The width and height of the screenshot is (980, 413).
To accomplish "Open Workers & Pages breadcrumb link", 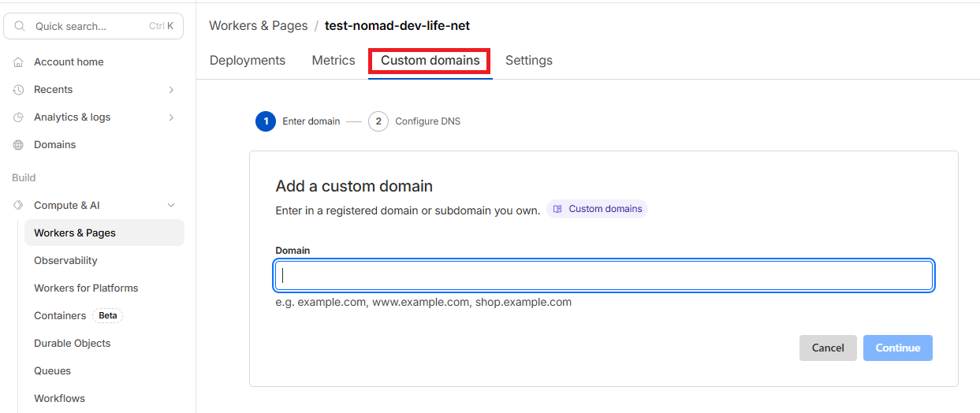I will [x=258, y=26].
